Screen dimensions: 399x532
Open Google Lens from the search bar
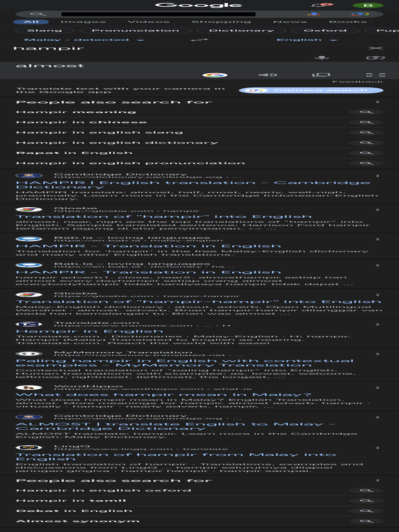360,14
